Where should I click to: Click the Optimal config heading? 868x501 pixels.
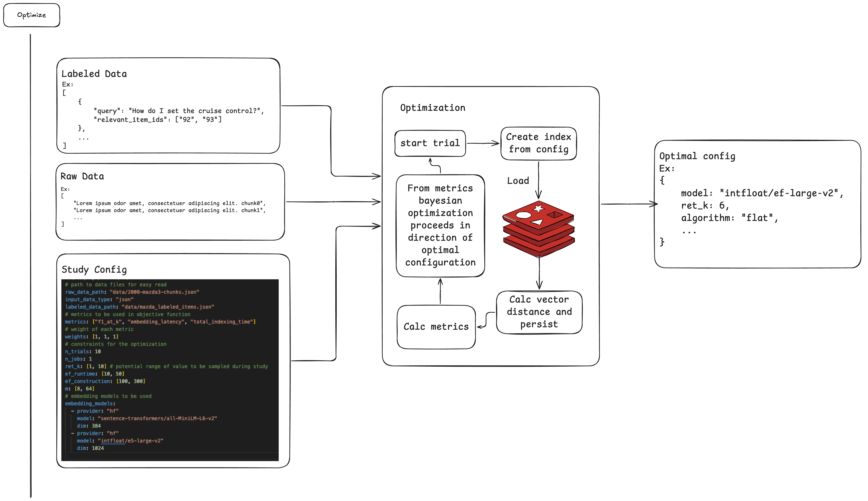(697, 156)
